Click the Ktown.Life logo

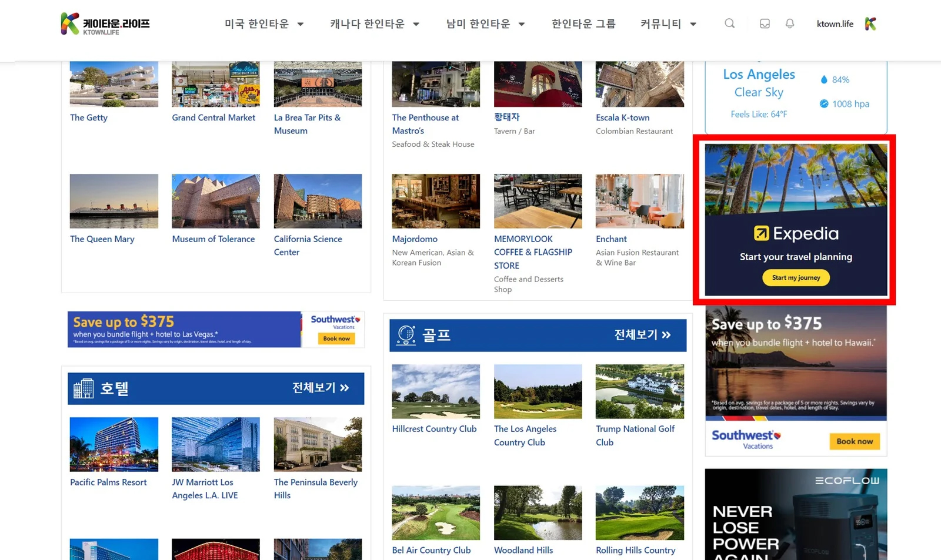105,24
